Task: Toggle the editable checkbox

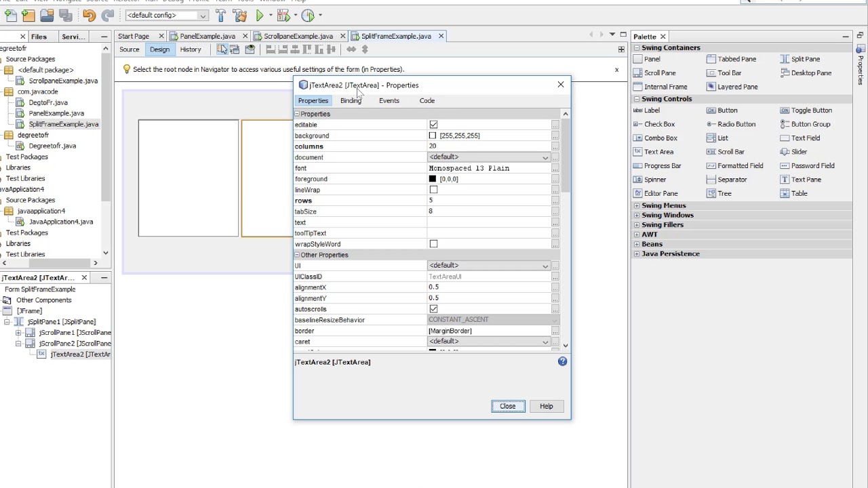Action: coord(433,125)
